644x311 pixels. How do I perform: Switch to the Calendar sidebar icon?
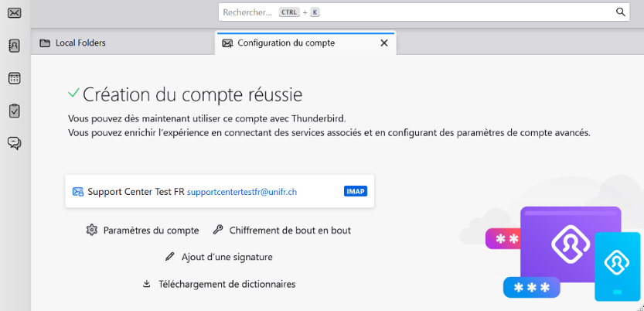pos(14,78)
